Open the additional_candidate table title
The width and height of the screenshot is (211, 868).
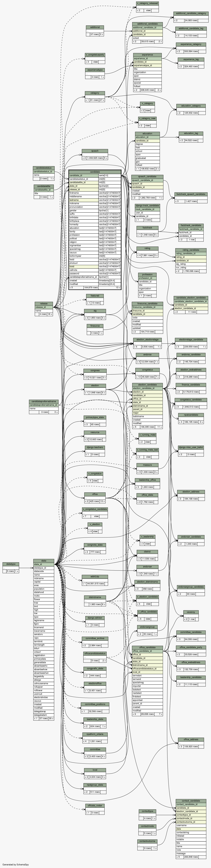(x=147, y=24)
